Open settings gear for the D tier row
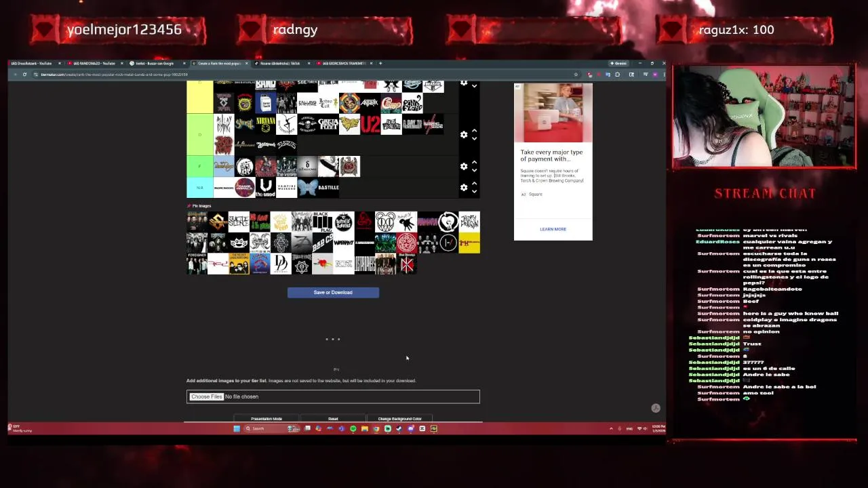This screenshot has width=868, height=488. click(x=464, y=135)
